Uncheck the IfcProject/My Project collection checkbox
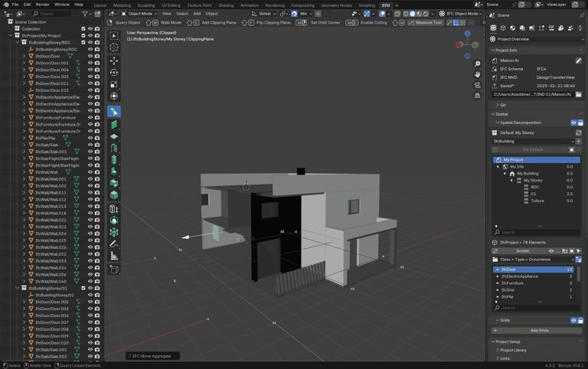This screenshot has width=588, height=369. (x=83, y=36)
